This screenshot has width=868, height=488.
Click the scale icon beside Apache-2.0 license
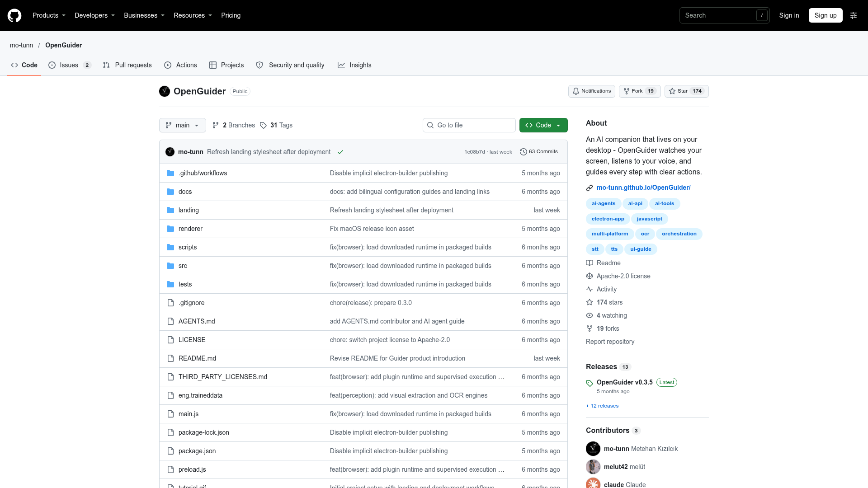tap(590, 276)
